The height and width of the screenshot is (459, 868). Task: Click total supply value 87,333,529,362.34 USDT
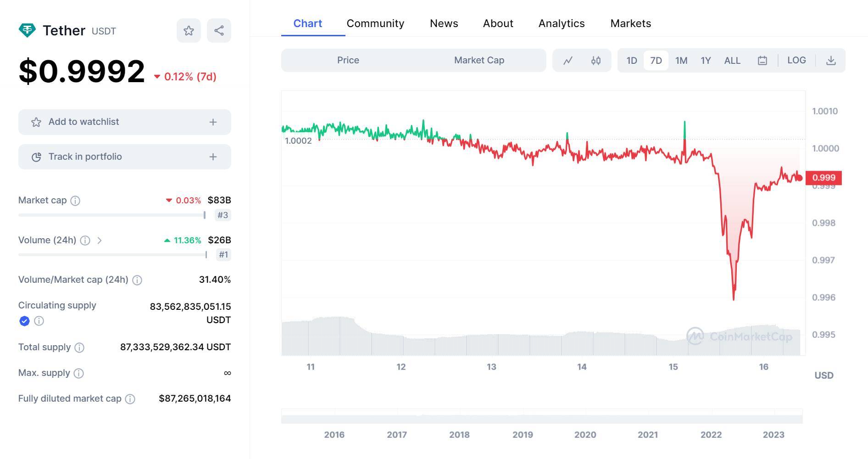(x=175, y=347)
